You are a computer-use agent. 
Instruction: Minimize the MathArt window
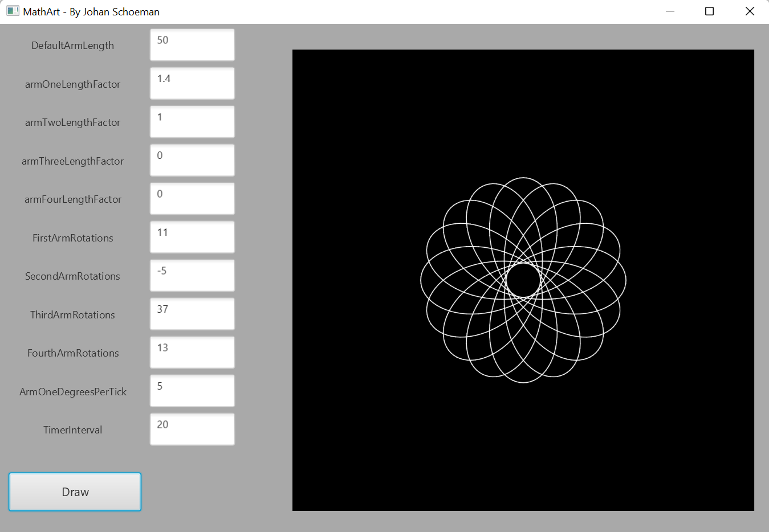click(670, 11)
